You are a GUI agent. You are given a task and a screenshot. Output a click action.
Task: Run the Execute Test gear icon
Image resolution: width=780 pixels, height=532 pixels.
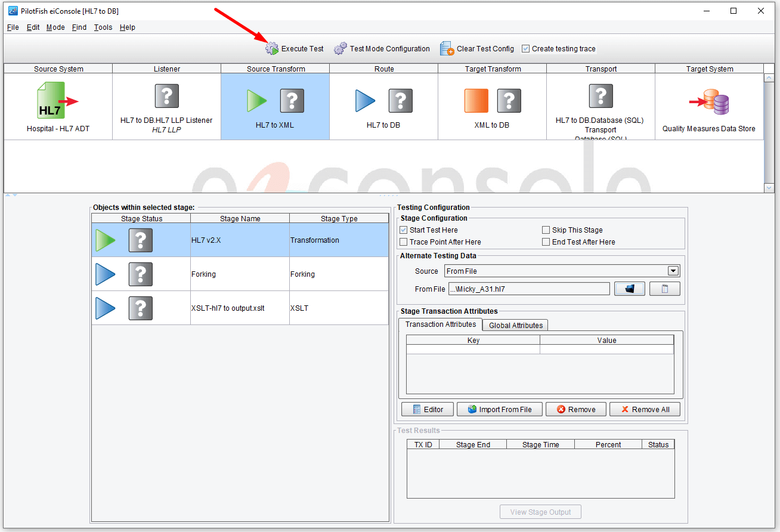coord(272,49)
